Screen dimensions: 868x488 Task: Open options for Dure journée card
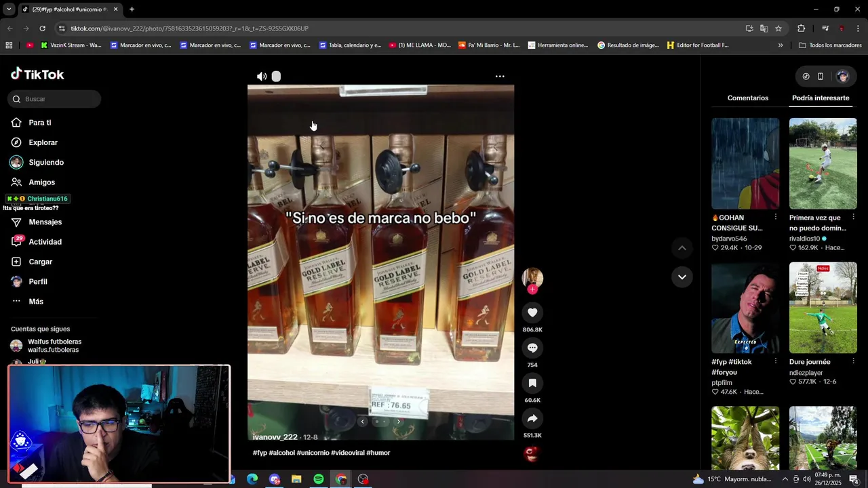[x=853, y=361]
